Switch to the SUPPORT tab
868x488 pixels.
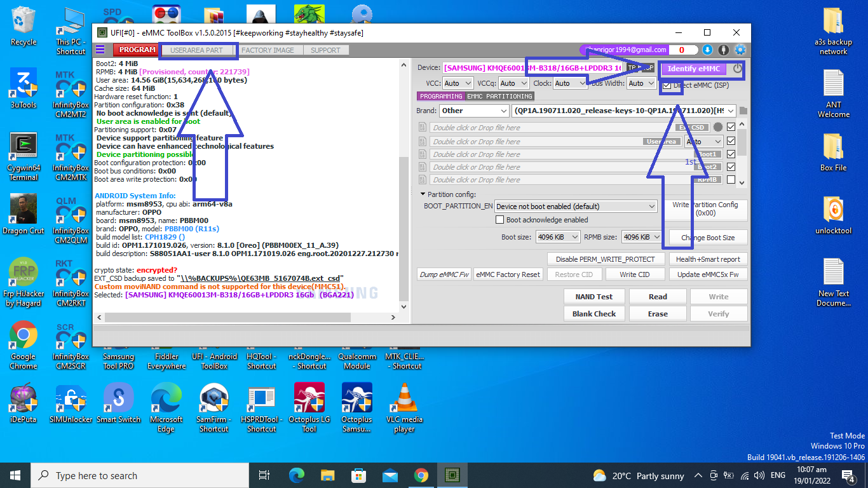coord(325,50)
